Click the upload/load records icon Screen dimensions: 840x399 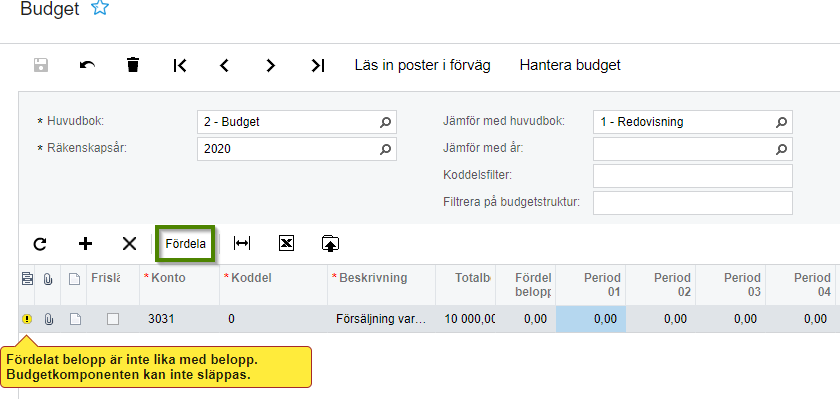[x=331, y=244]
